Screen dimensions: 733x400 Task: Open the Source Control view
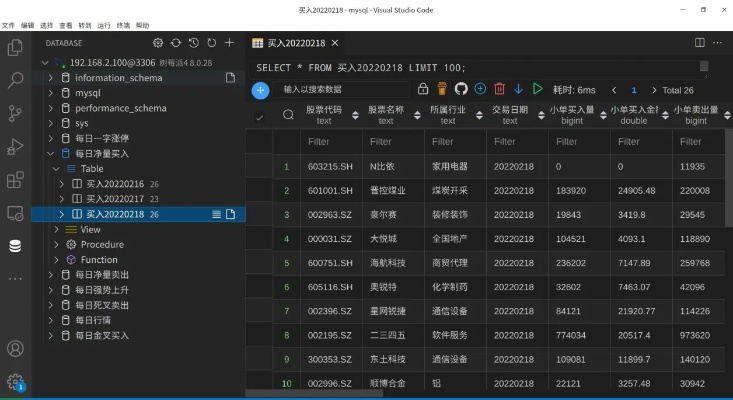pyautogui.click(x=15, y=113)
